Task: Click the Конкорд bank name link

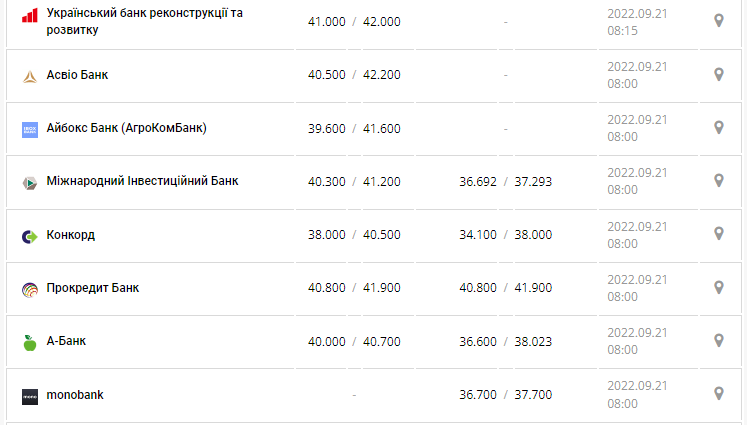Action: pyautogui.click(x=71, y=235)
